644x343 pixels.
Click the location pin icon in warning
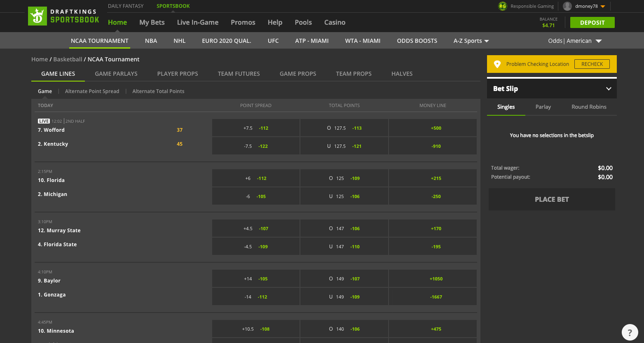point(497,64)
